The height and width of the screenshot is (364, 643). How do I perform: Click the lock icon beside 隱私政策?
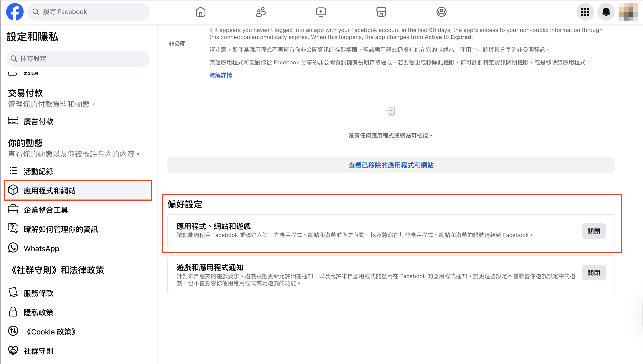(x=13, y=312)
